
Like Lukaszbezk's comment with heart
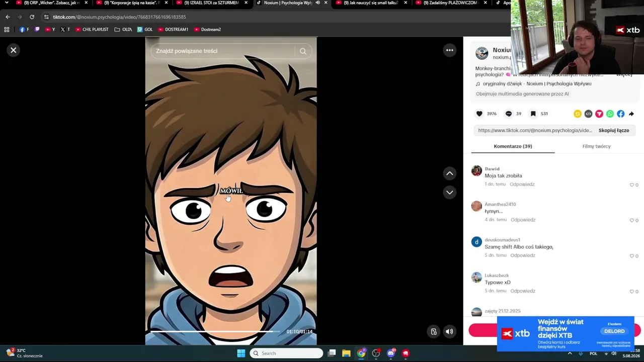coord(632,292)
